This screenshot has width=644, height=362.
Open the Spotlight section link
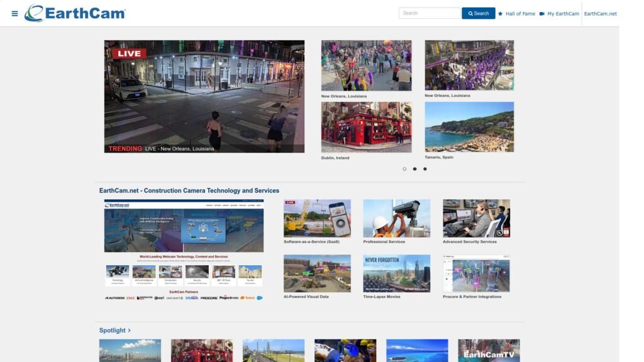coord(112,331)
